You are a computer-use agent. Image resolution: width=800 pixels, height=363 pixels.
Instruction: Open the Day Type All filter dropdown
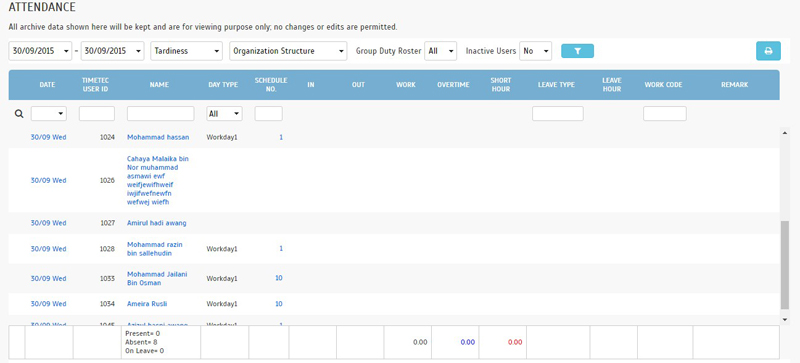click(224, 114)
